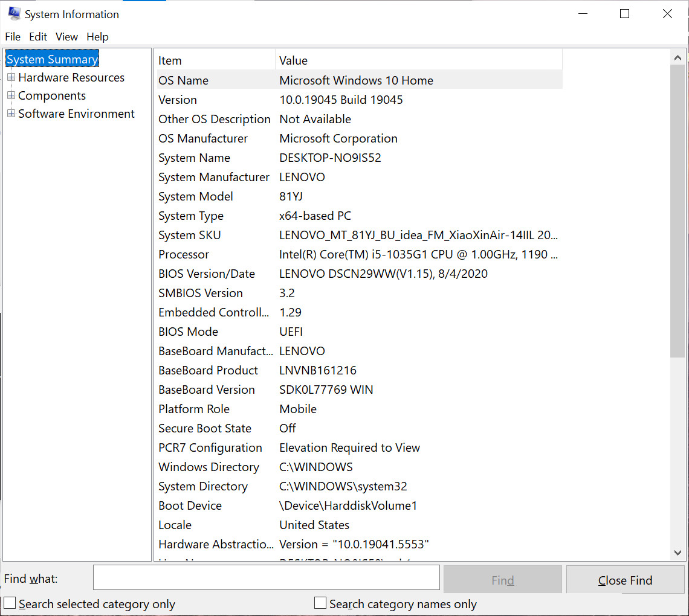Open the Edit menu
Image resolution: width=689 pixels, height=616 pixels.
pos(38,37)
